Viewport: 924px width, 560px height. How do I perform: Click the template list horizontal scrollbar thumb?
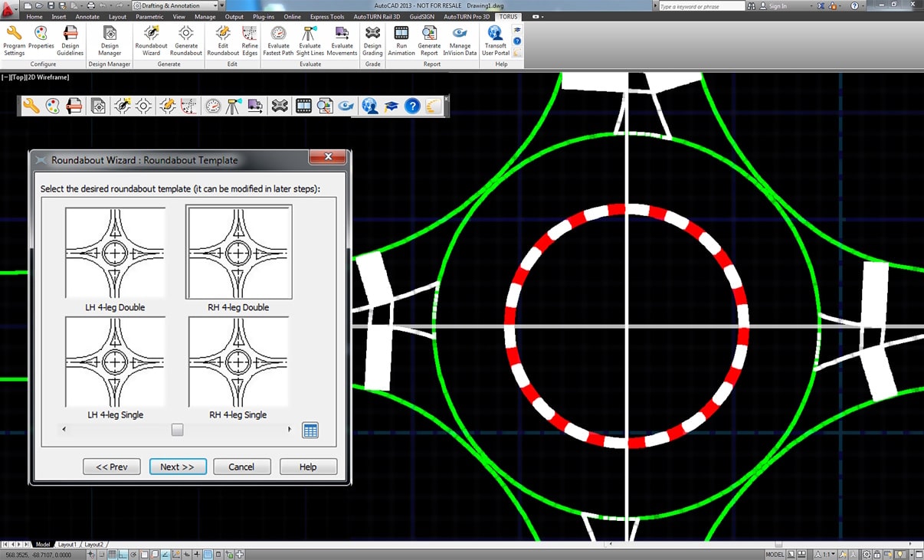click(177, 430)
